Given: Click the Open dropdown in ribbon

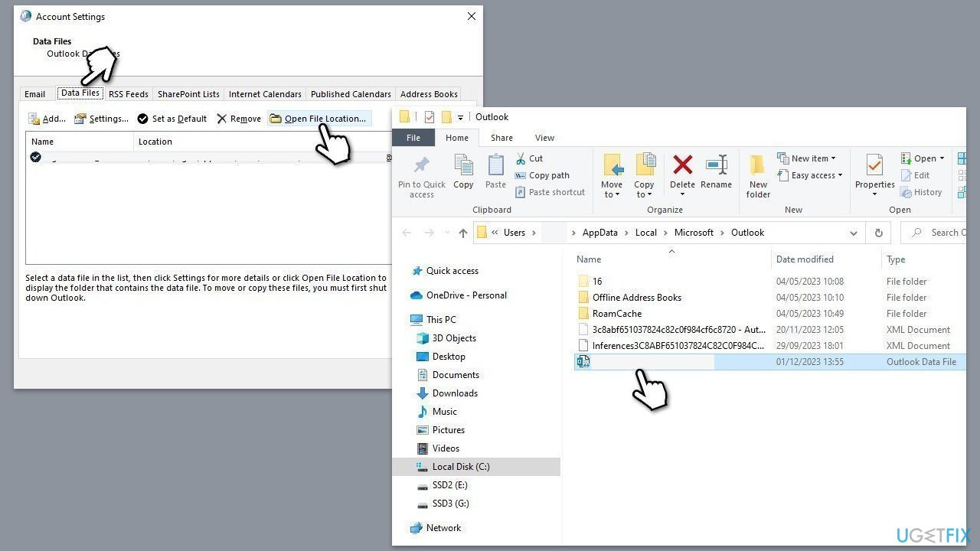Looking at the screenshot, I should pos(923,158).
